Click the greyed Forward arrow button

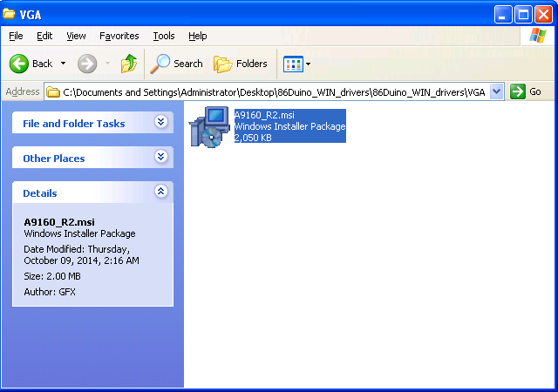87,64
